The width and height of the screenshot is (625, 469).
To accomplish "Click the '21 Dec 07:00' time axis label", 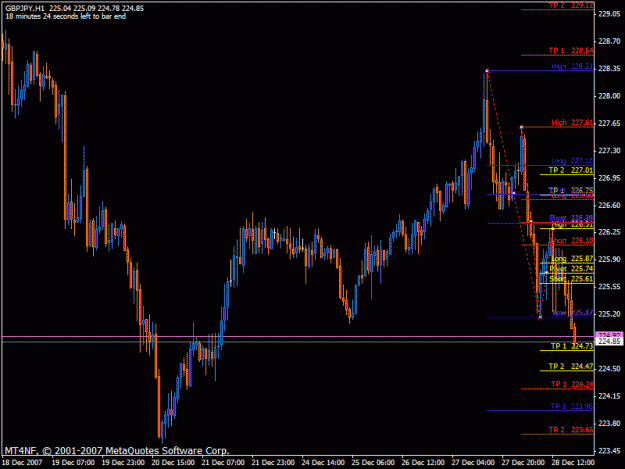I will click(x=223, y=463).
